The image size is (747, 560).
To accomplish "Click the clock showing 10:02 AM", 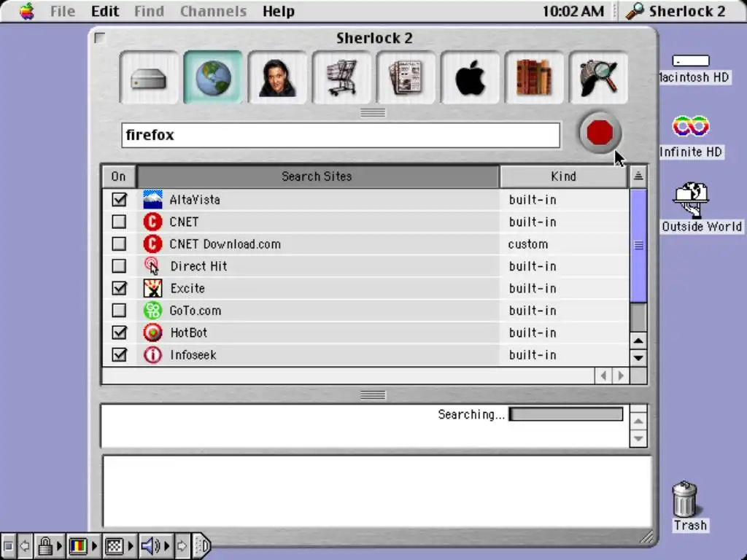I will pos(573,11).
